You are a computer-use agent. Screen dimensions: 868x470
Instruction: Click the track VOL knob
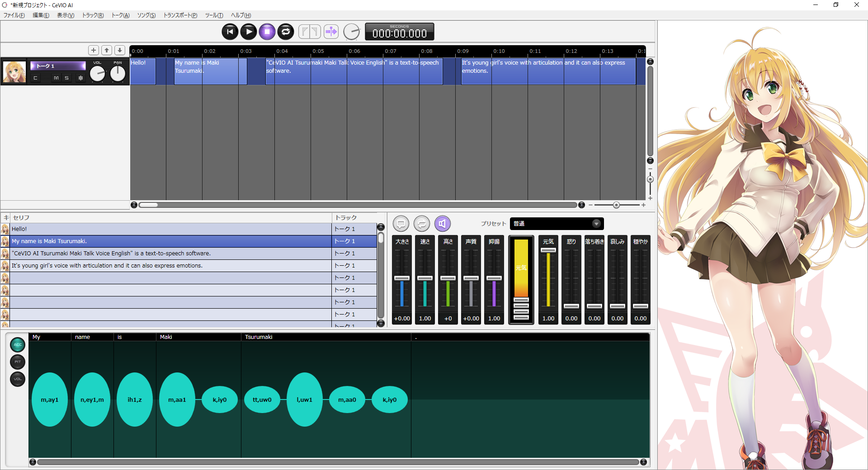pyautogui.click(x=97, y=73)
